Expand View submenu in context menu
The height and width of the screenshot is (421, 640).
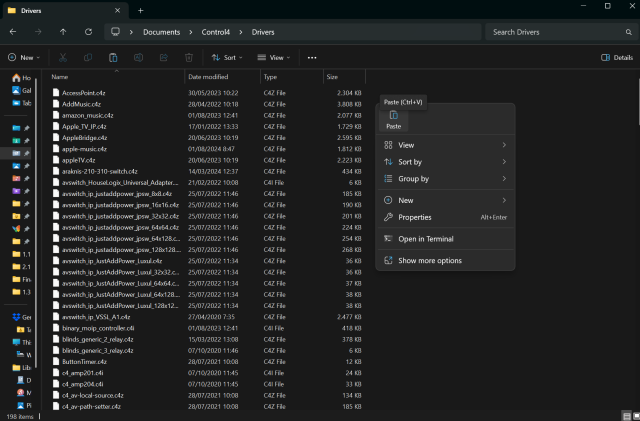504,145
